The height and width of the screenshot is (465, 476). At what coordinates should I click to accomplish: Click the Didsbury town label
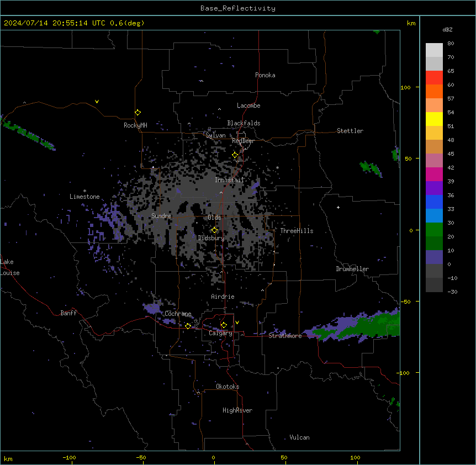[211, 238]
